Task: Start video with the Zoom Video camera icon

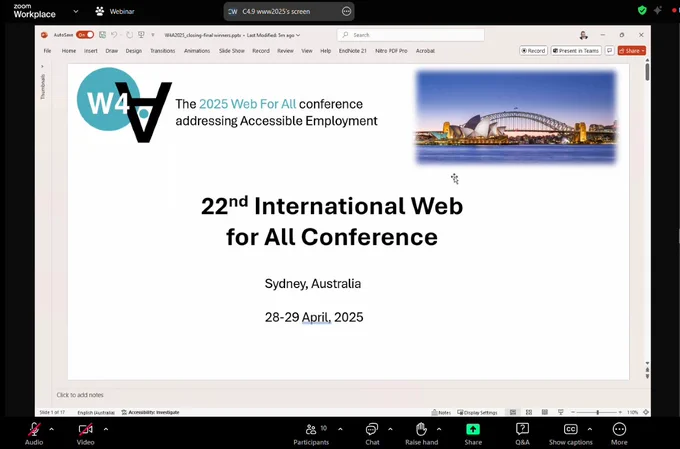Action: (x=85, y=429)
